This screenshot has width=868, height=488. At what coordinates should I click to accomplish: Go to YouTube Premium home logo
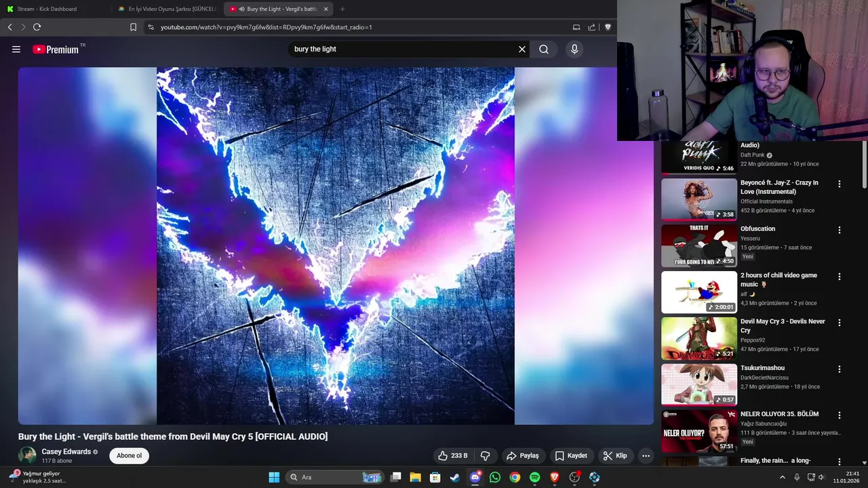point(56,49)
